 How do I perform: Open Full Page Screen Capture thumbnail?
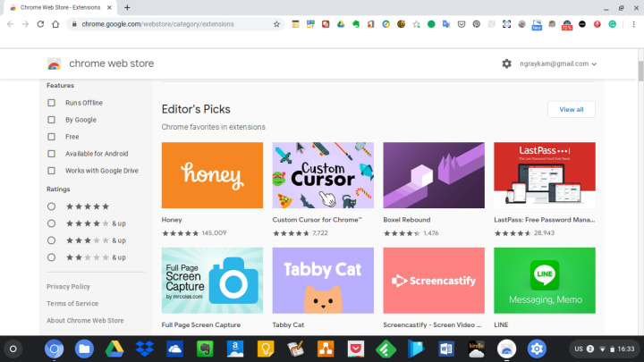212,281
